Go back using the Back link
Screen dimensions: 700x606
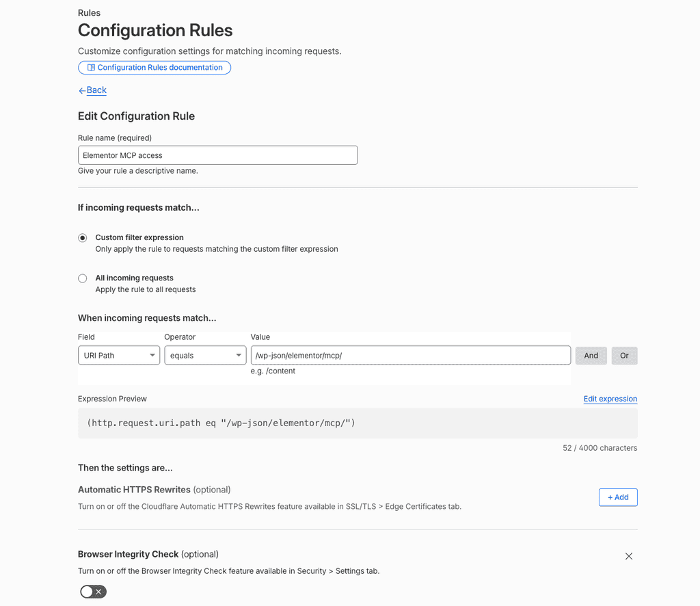tap(92, 90)
